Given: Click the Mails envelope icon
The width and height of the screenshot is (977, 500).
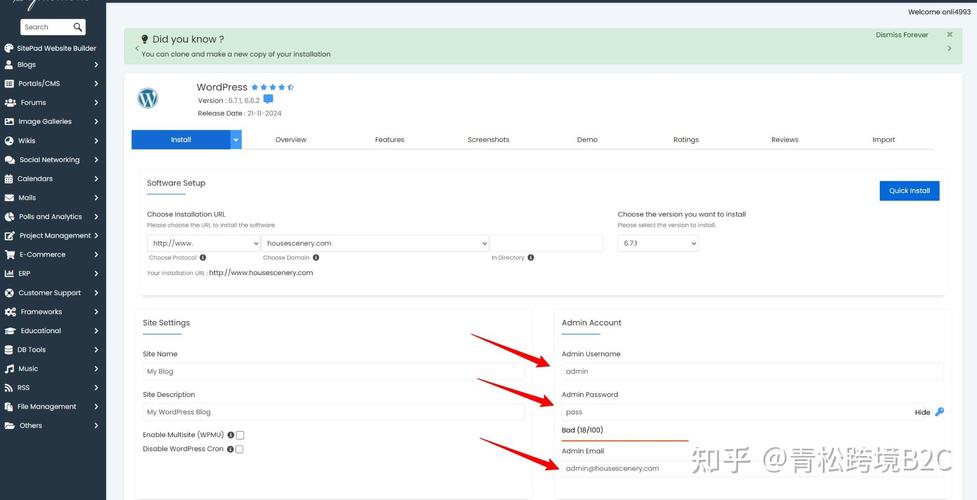Looking at the screenshot, I should pyautogui.click(x=9, y=198).
